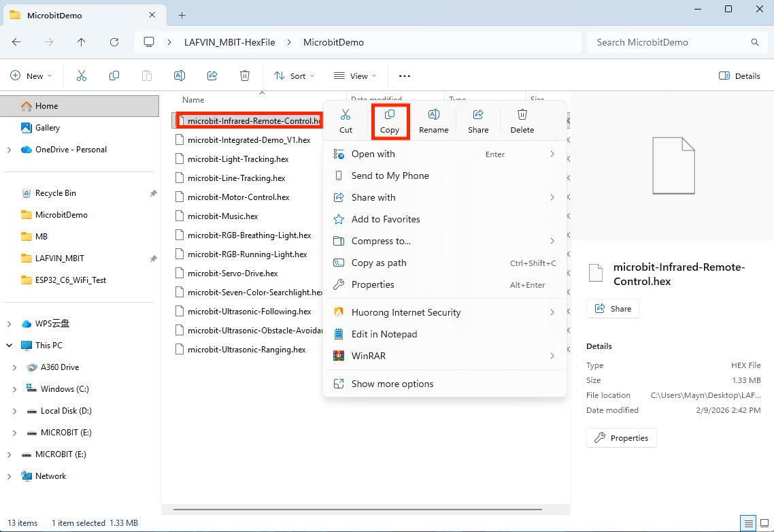The image size is (774, 532).
Task: Switch to large thumbnails view layout
Action: (x=764, y=523)
